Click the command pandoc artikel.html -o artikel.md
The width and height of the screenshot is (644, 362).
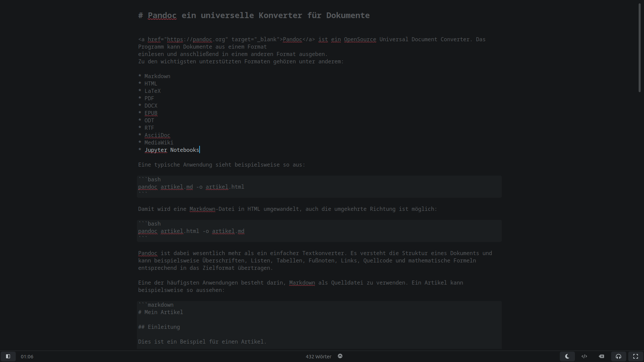(191, 231)
